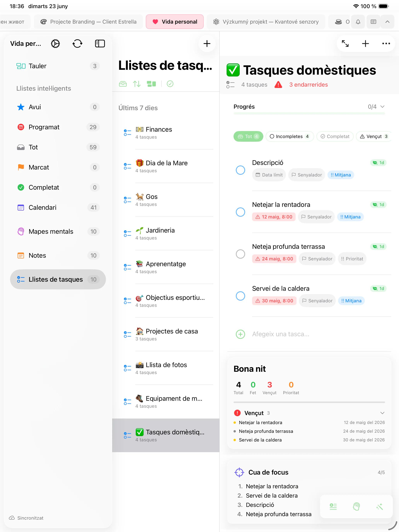Switch to Projecte Branding — Client Estrella tab
Screen dimensions: 399x532
[88, 22]
